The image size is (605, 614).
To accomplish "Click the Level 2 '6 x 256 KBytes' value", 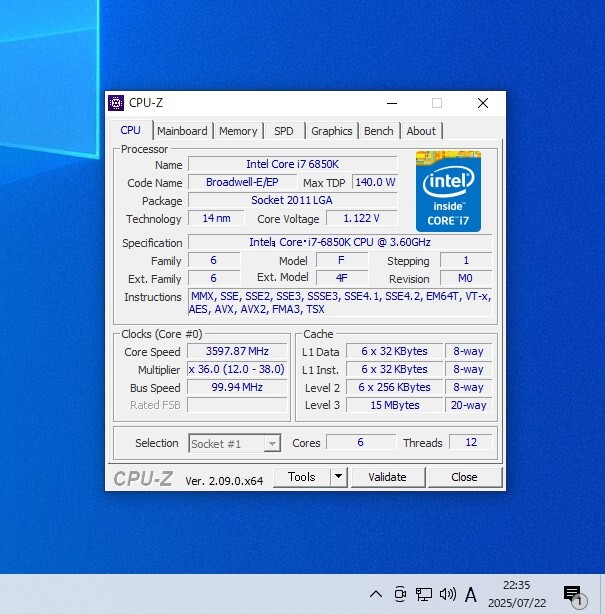I will [394, 387].
